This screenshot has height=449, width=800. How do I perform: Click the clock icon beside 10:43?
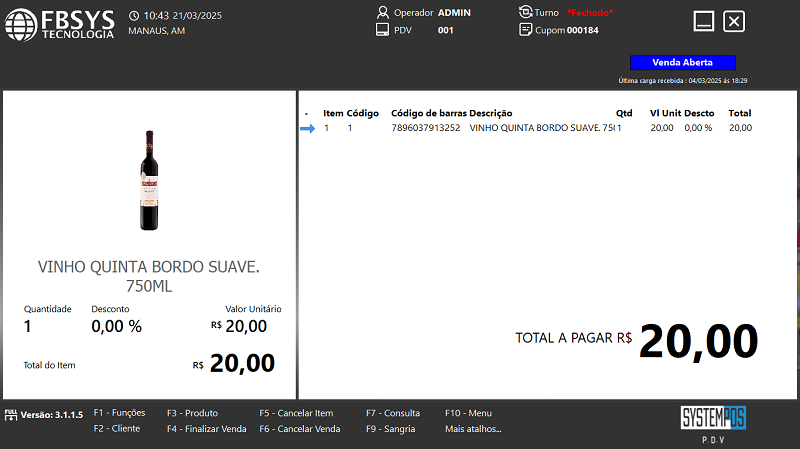[134, 16]
